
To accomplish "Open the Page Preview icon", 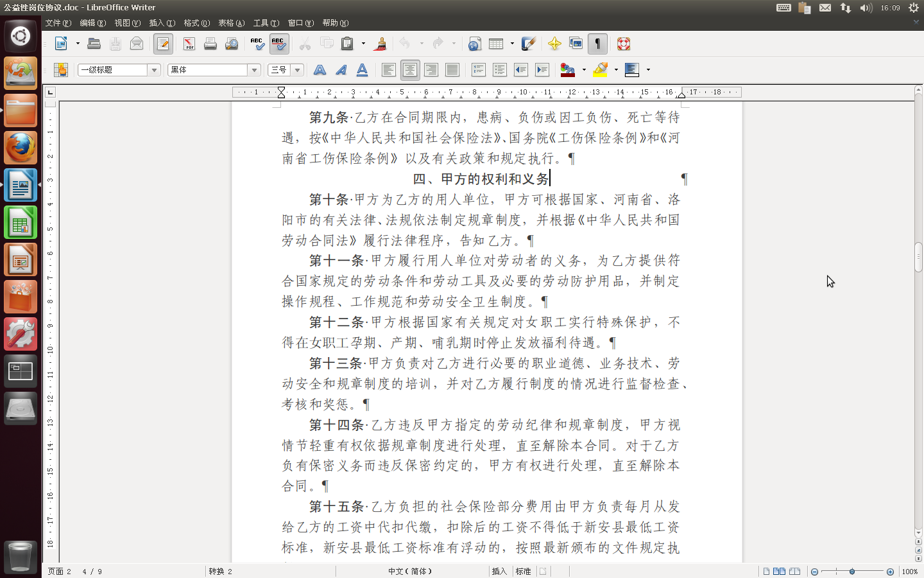I will (232, 44).
